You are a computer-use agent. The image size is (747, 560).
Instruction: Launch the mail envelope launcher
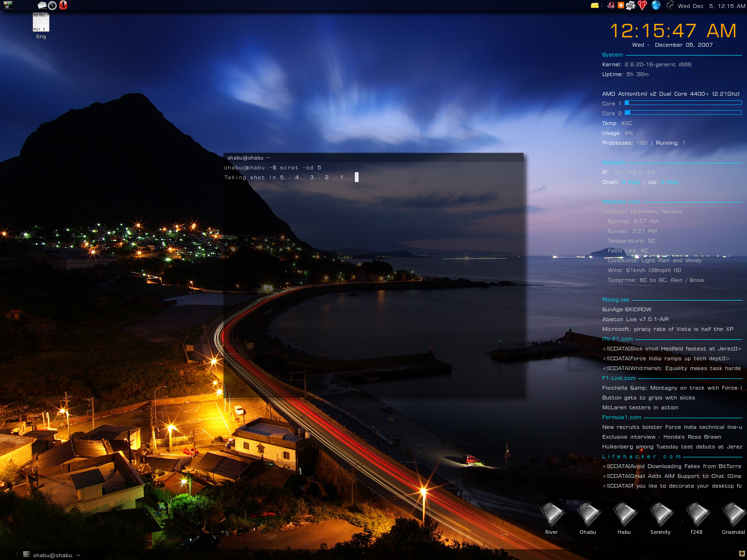[x=42, y=6]
